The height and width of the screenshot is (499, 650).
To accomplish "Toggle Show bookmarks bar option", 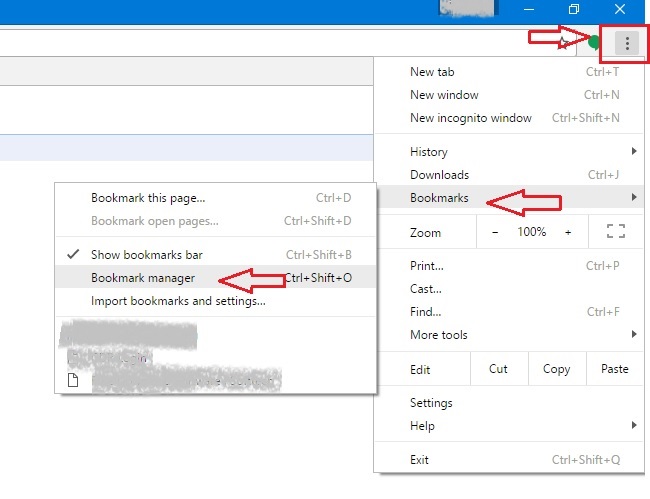I will tap(146, 255).
